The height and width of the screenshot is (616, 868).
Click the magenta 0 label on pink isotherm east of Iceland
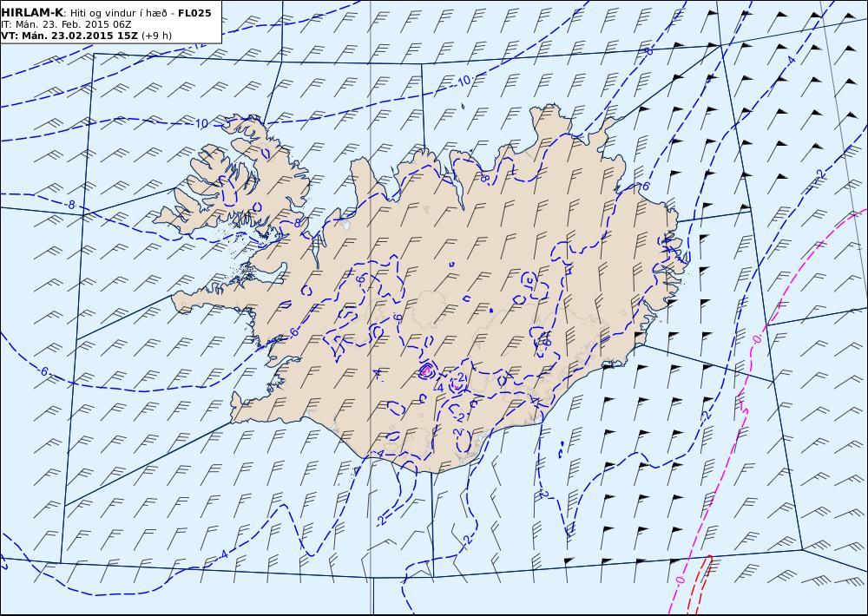coord(756,338)
